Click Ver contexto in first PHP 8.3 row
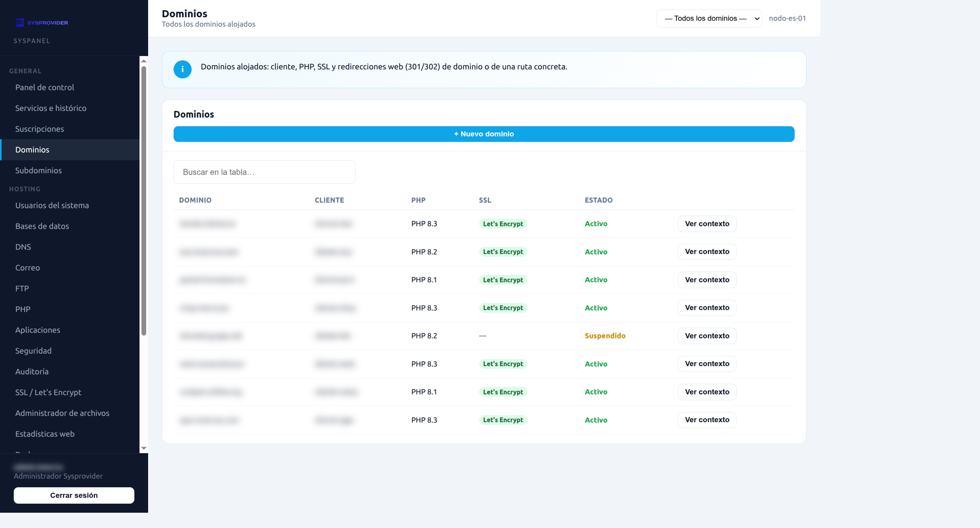The width and height of the screenshot is (980, 528). [707, 224]
